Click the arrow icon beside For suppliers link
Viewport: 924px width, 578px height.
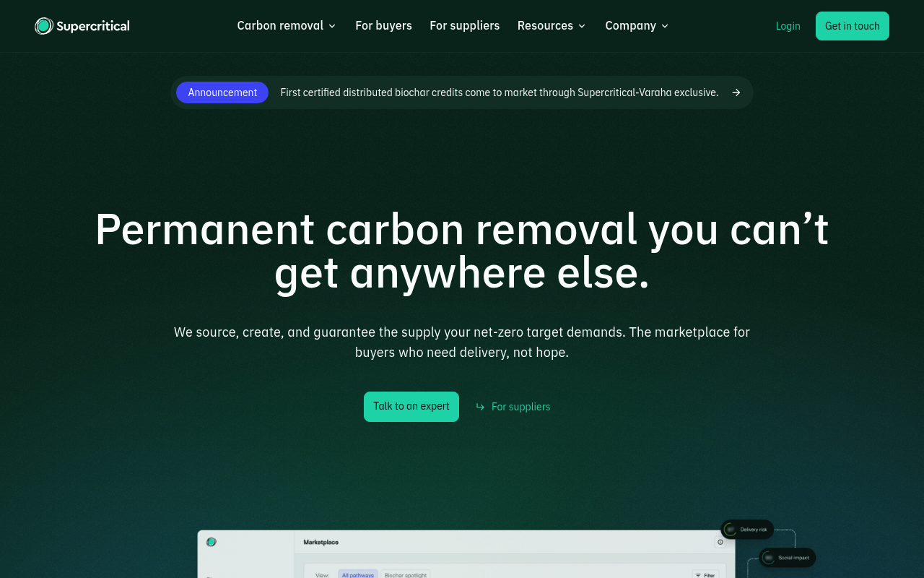[480, 407]
